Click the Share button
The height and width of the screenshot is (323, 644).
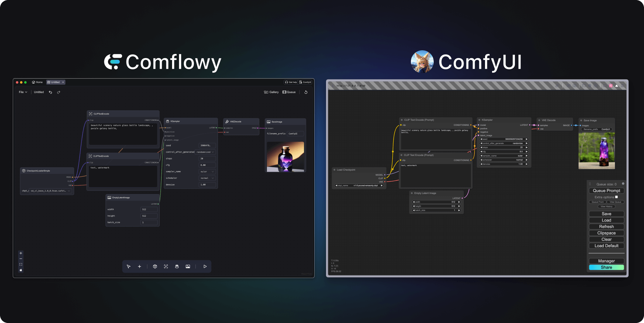pos(606,267)
